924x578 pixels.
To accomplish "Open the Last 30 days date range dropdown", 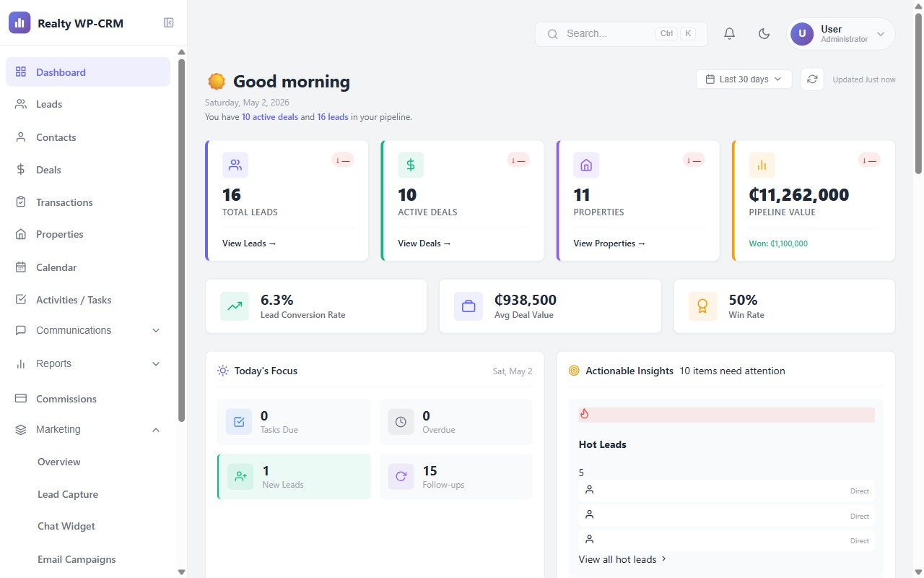I will click(x=744, y=79).
